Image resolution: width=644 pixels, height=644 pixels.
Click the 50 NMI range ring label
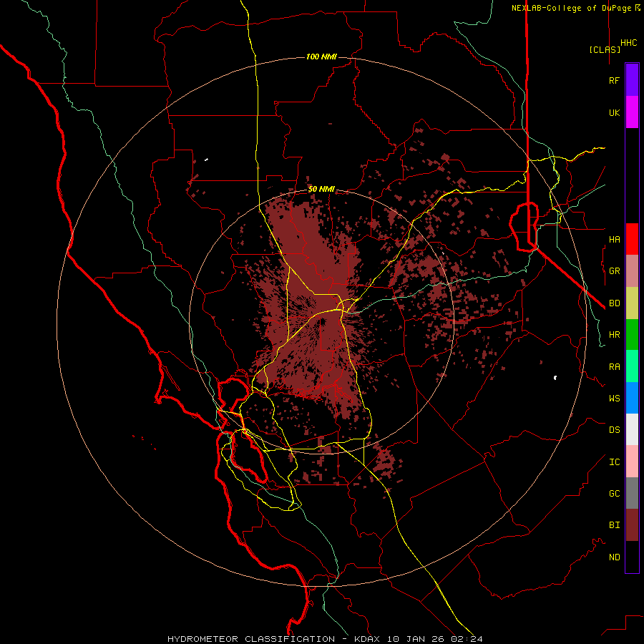(321, 190)
